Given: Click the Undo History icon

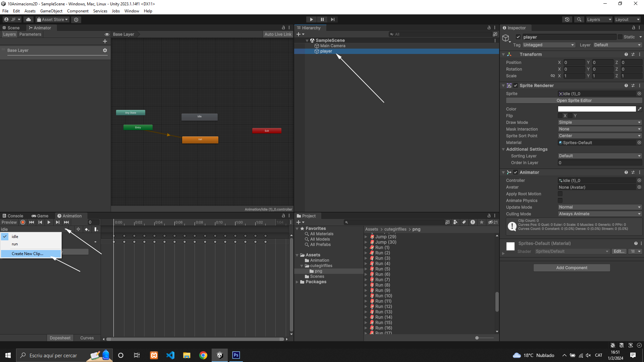Looking at the screenshot, I should [x=567, y=19].
